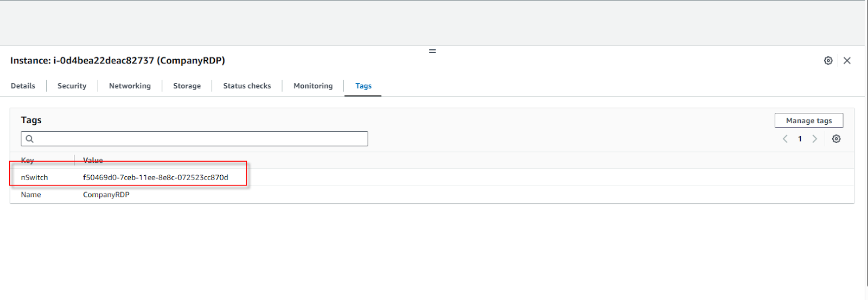Open the Storage tab
868x300 pixels.
pos(187,86)
